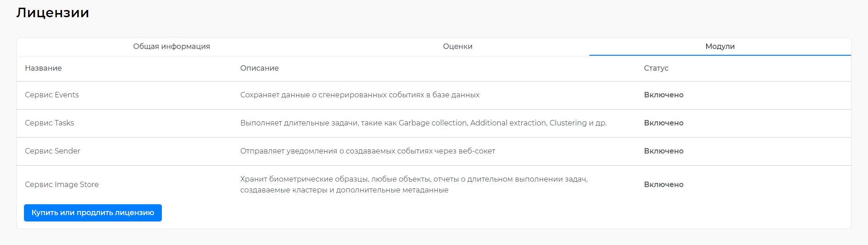Click the Название column header

coord(43,68)
